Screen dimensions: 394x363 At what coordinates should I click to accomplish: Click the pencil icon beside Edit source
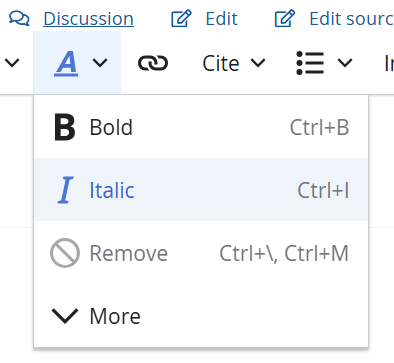pos(285,18)
